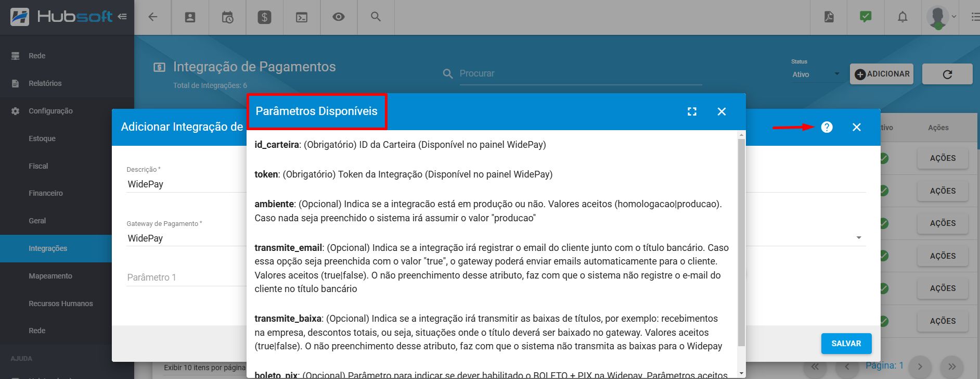Viewport: 980px width, 379px height.
Task: Open the list icon beside the user avatar
Action: coord(975,17)
